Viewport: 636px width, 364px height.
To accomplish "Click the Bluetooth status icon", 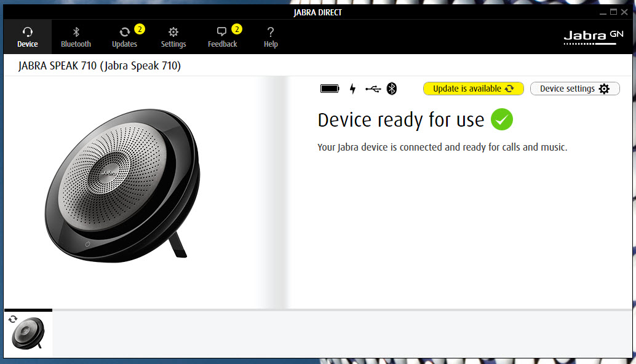I will (391, 89).
